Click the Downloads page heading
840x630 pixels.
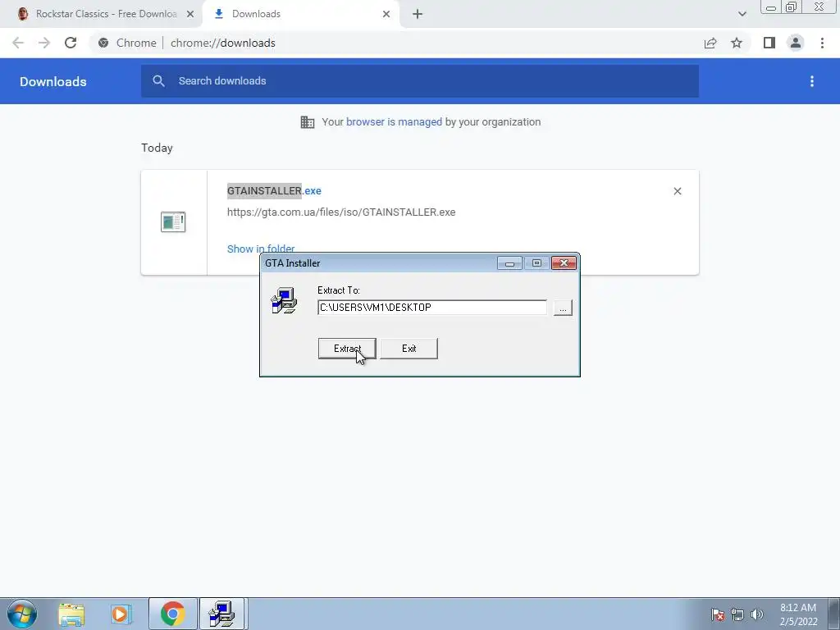pyautogui.click(x=53, y=81)
